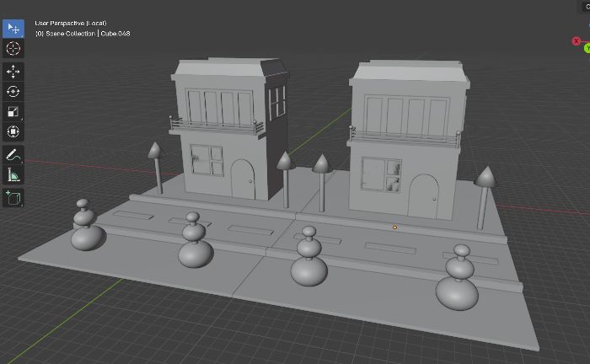Pick the Rotate tool
Image resolution: width=590 pixels, height=364 pixels.
click(x=13, y=91)
